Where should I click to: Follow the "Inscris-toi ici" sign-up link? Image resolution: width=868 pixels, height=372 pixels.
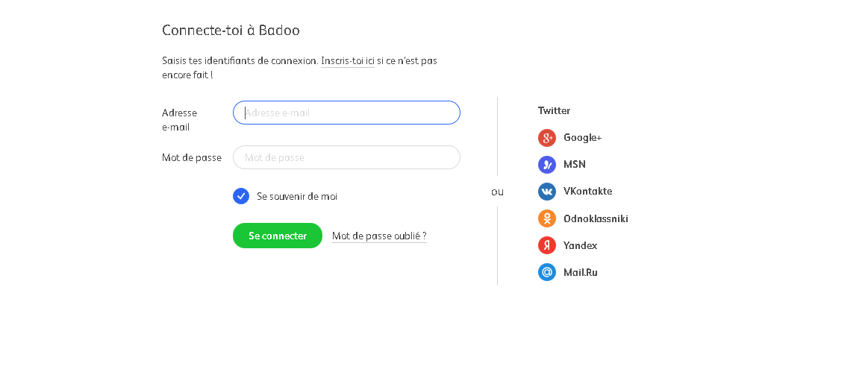click(x=347, y=61)
